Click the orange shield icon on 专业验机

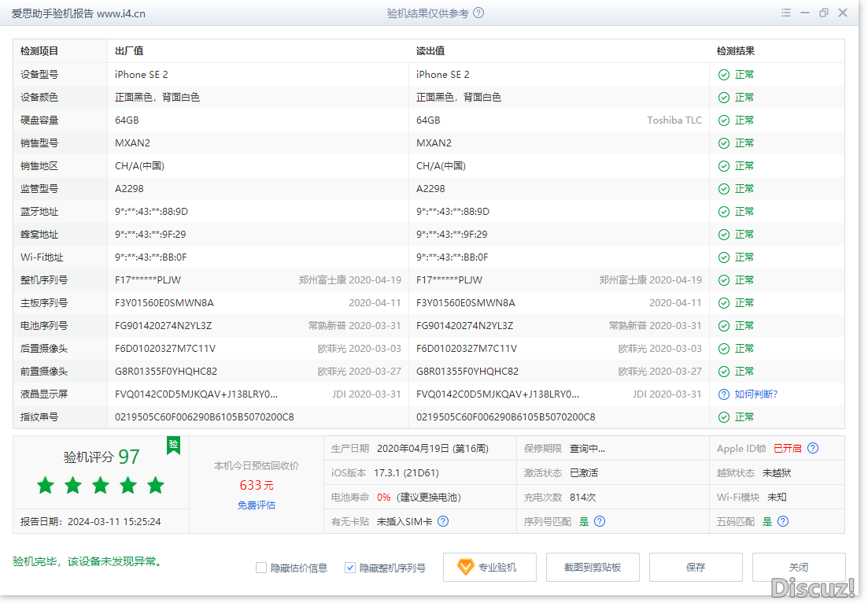click(465, 567)
